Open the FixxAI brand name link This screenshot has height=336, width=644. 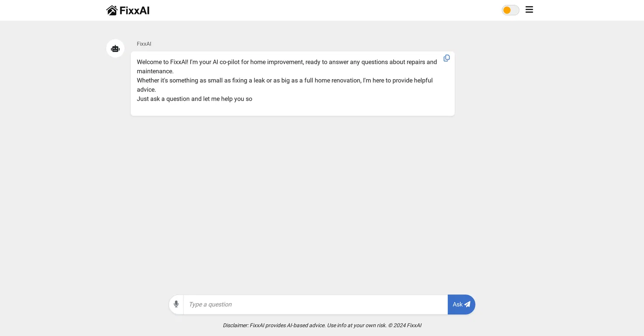coord(135,10)
